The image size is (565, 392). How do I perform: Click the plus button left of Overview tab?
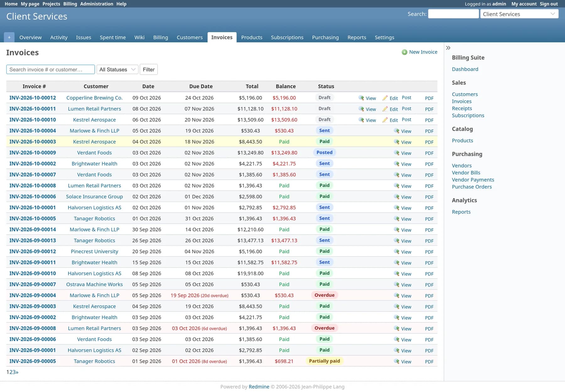(x=9, y=37)
